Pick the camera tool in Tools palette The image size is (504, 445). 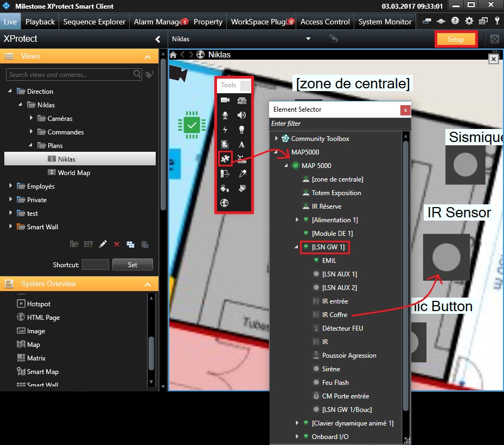tap(225, 100)
